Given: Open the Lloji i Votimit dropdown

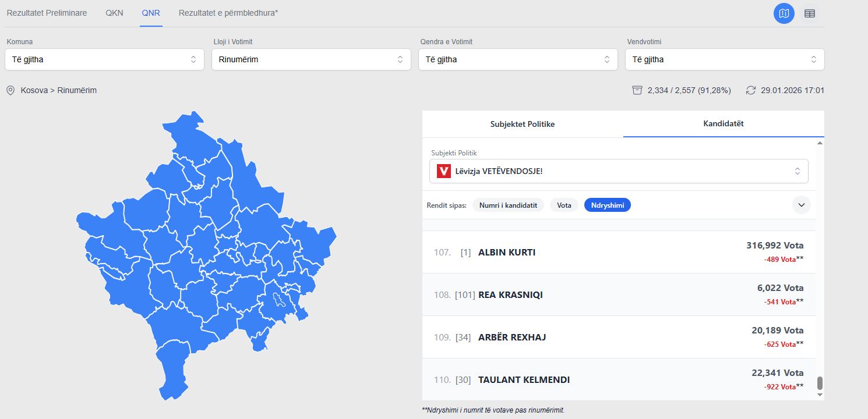Looking at the screenshot, I should click(x=311, y=59).
